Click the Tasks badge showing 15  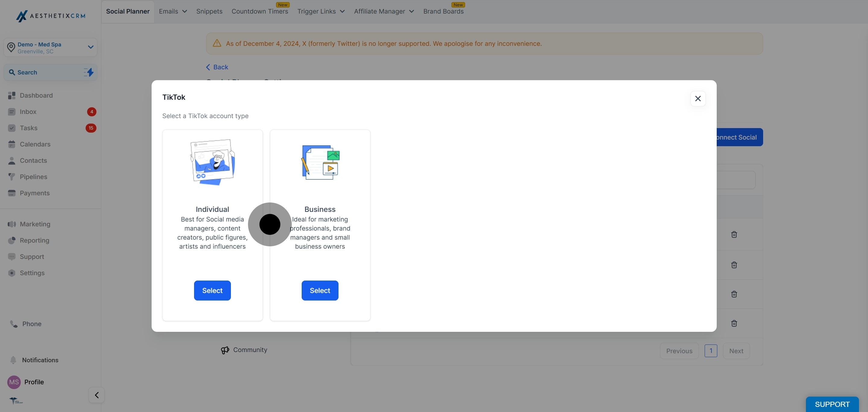pos(91,128)
